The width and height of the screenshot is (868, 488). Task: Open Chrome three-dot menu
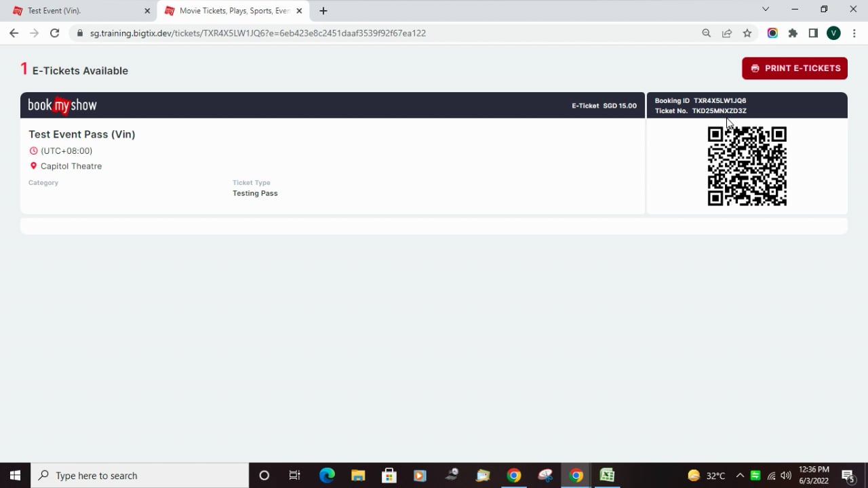[x=854, y=33]
